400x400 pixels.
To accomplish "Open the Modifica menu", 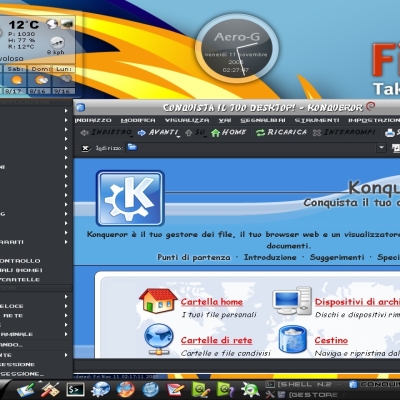I will [x=138, y=120].
